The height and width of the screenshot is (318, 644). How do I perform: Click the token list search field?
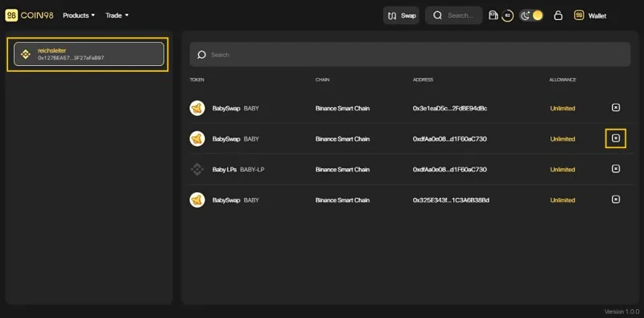[x=410, y=55]
